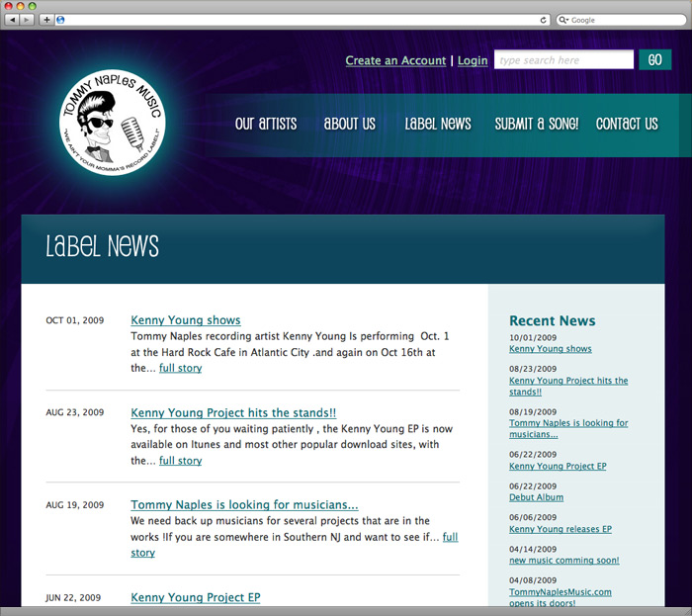Click the '06/06/2009' sidebar date

533,517
